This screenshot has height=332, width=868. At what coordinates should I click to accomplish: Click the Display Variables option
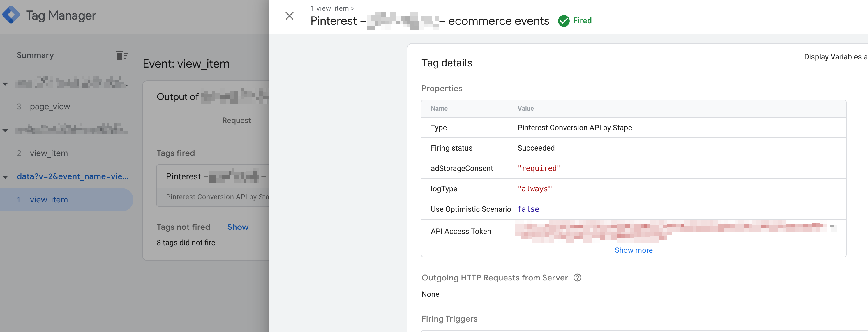[835, 56]
